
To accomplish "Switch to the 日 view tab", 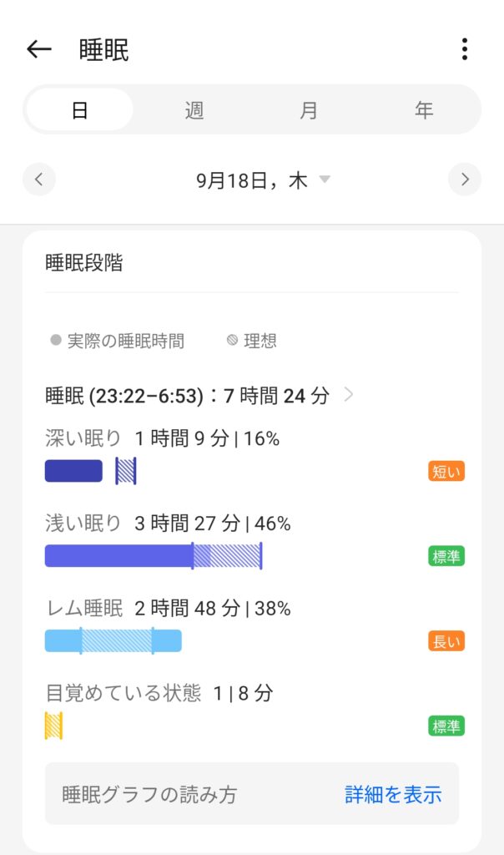I will (80, 110).
